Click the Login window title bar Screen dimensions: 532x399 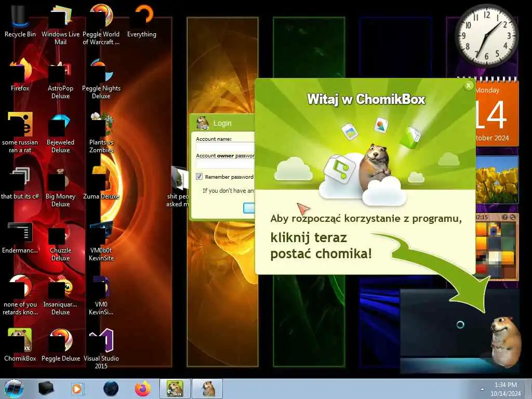[222, 123]
